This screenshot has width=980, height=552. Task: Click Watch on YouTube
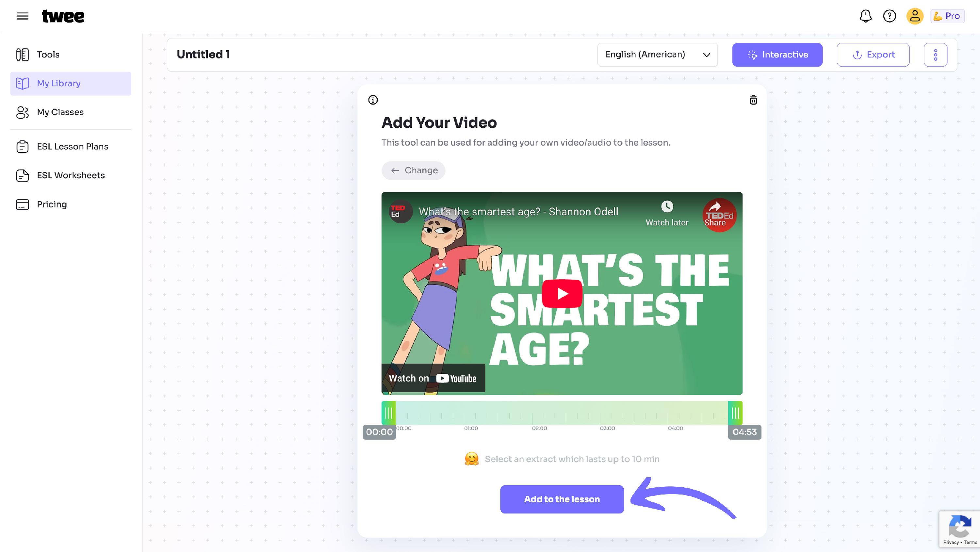pos(433,378)
